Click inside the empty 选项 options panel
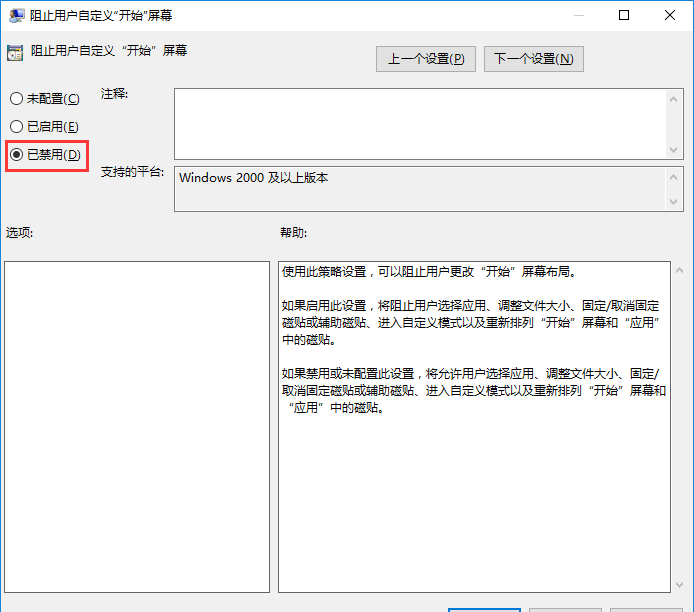 pyautogui.click(x=137, y=426)
